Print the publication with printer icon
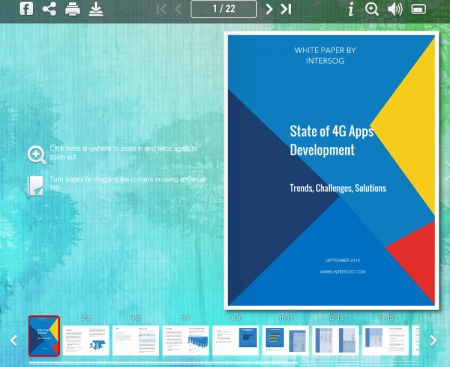 [x=72, y=9]
